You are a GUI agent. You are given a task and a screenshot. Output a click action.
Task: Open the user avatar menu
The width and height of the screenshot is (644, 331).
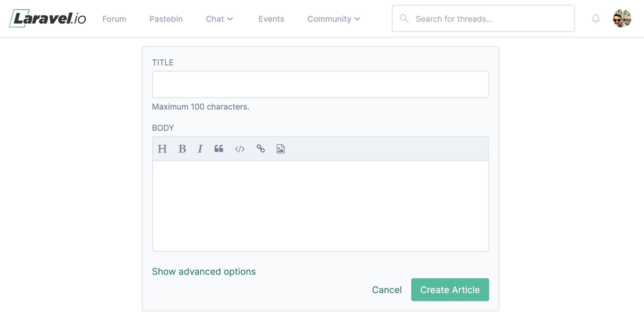point(622,19)
